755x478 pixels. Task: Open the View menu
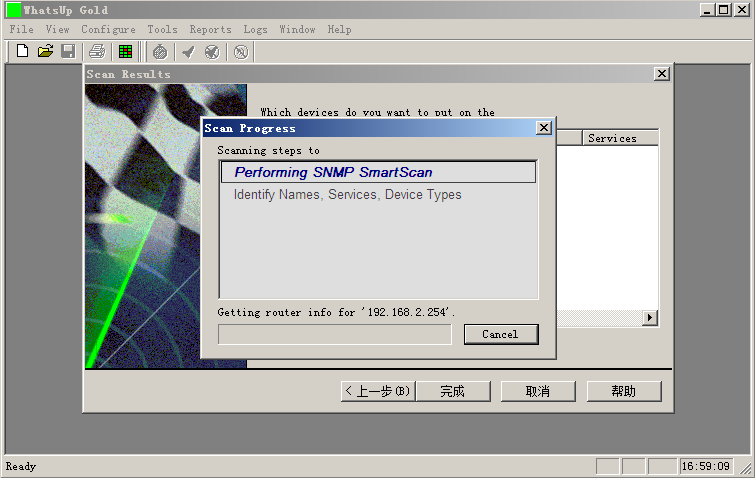(58, 29)
